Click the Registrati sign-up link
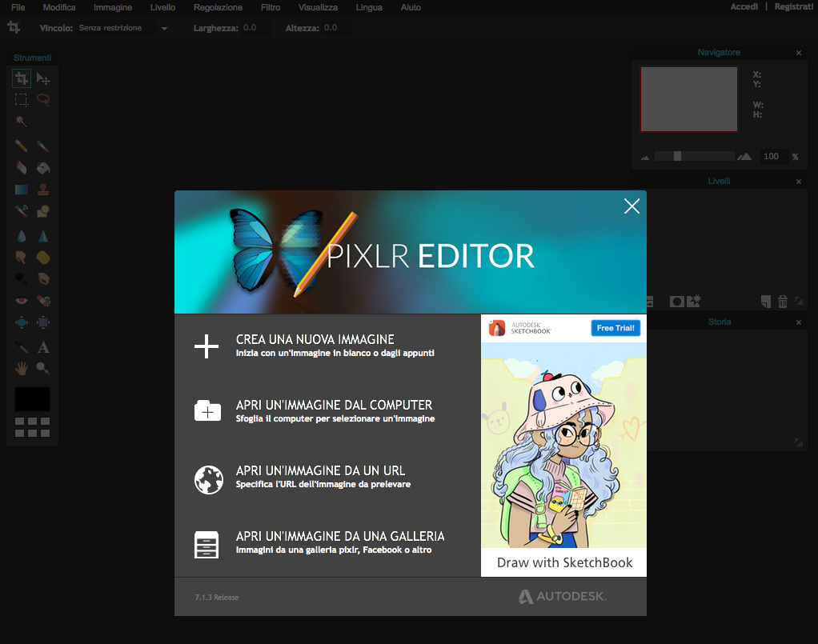The image size is (818, 644). 793,6
